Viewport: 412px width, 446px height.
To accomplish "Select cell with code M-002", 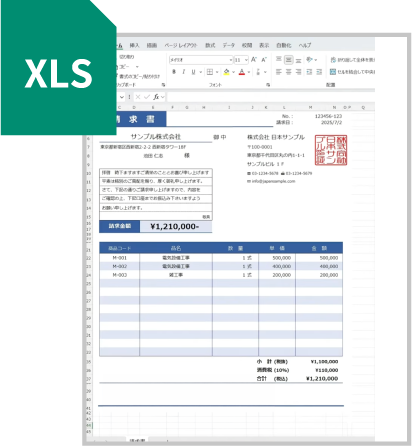I will click(x=119, y=266).
